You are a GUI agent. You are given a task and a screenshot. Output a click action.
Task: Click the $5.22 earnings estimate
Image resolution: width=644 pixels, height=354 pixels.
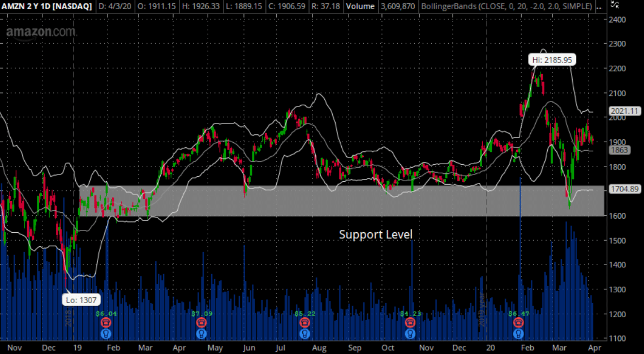(x=305, y=313)
